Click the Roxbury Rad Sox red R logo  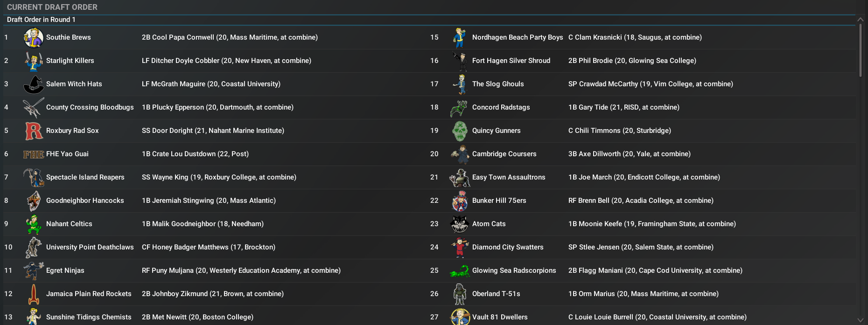[34, 131]
